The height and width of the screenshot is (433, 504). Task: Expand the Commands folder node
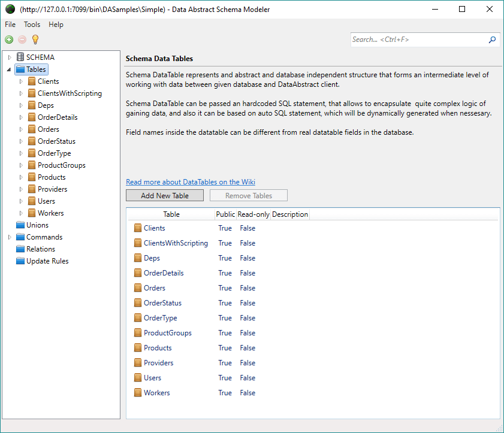pyautogui.click(x=10, y=237)
